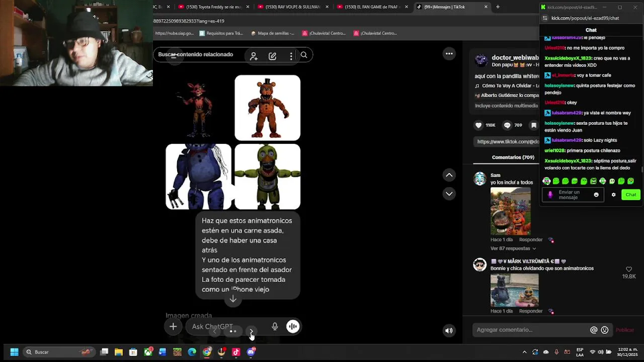Viewport: 644px width, 362px height.
Task: Open emoji picker in Kick message box
Action: [596, 195]
